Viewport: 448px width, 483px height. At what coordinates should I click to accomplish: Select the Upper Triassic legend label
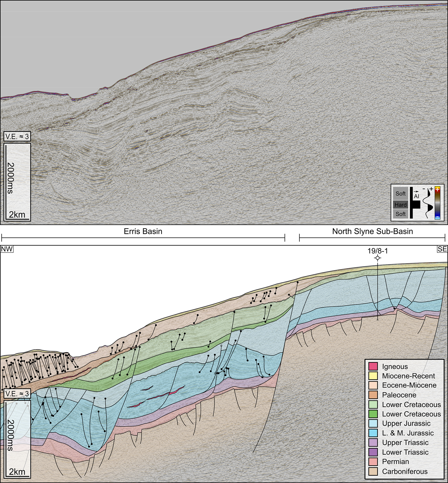coord(405,443)
